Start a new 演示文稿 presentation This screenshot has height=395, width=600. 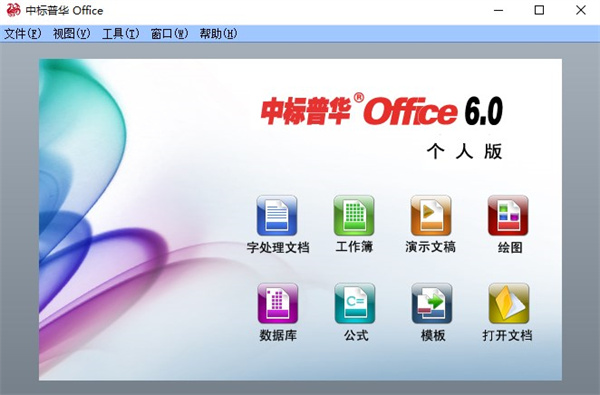tap(431, 215)
